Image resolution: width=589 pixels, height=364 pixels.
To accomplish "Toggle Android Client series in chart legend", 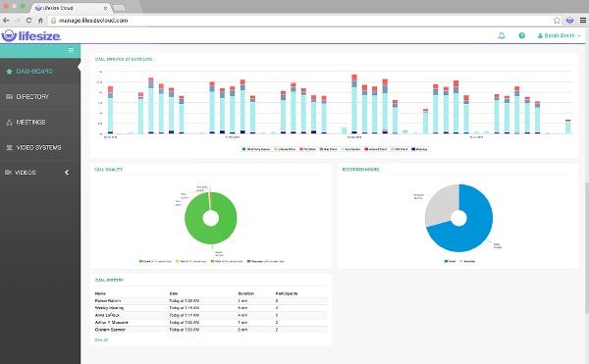I will click(x=376, y=149).
